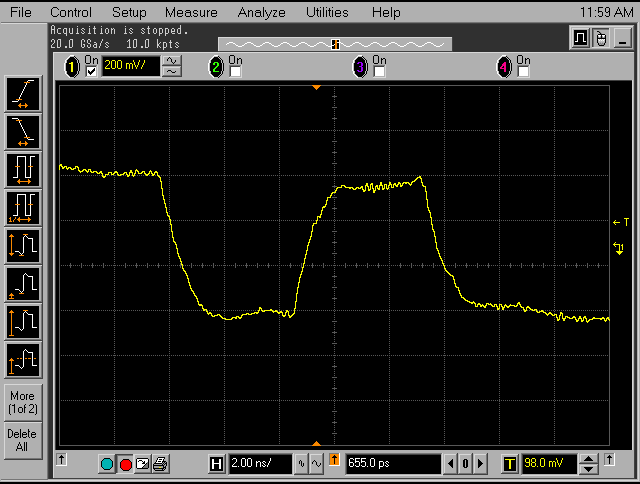This screenshot has height=484, width=640.
Task: Open trigger setup via T icon
Action: point(510,464)
